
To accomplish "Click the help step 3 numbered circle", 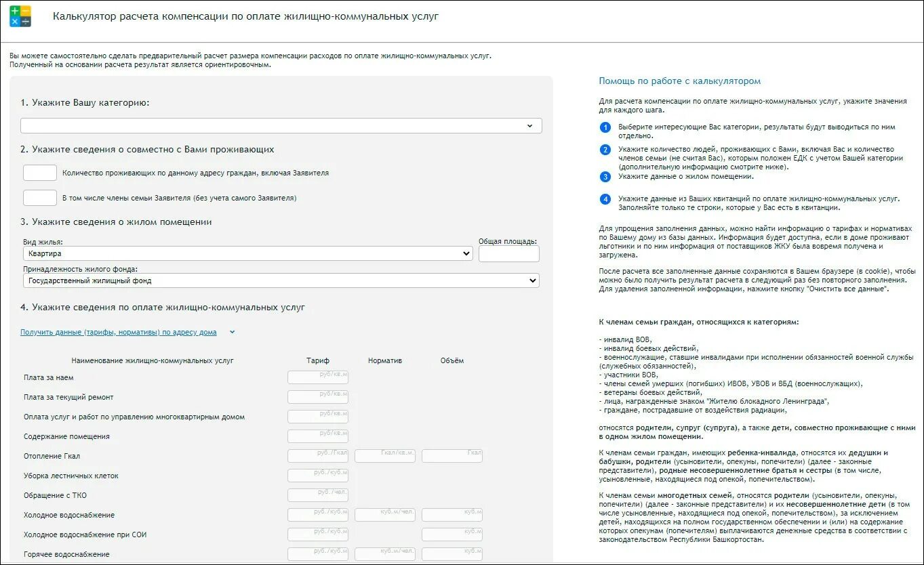I will click(605, 177).
